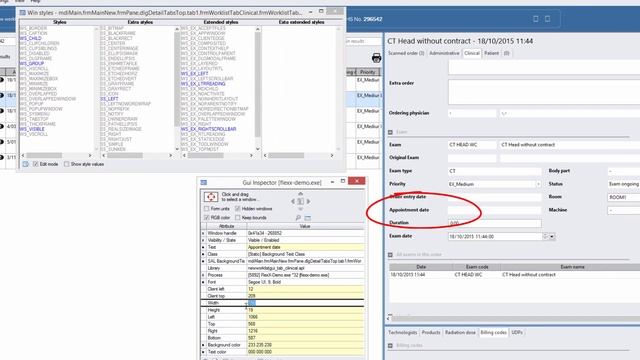The width and height of the screenshot is (640, 360).
Task: Toggle the Edit mode checkbox
Action: click(36, 164)
